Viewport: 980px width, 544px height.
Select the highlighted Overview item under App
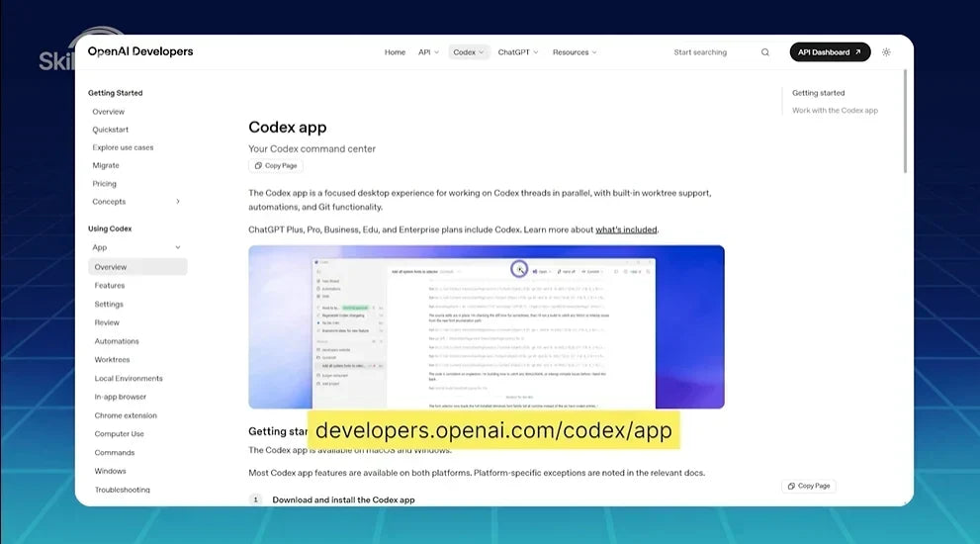137,267
